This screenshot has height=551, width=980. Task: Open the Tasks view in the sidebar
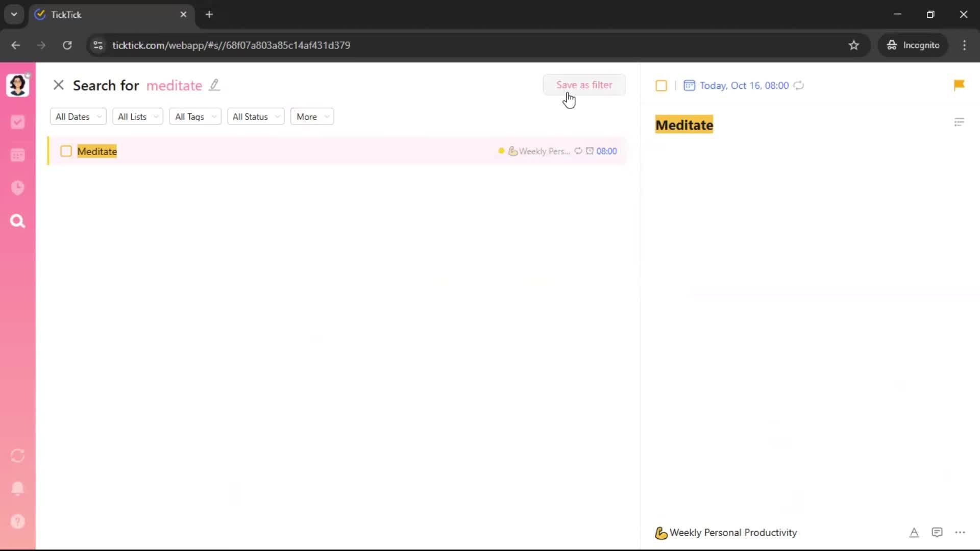(x=18, y=122)
